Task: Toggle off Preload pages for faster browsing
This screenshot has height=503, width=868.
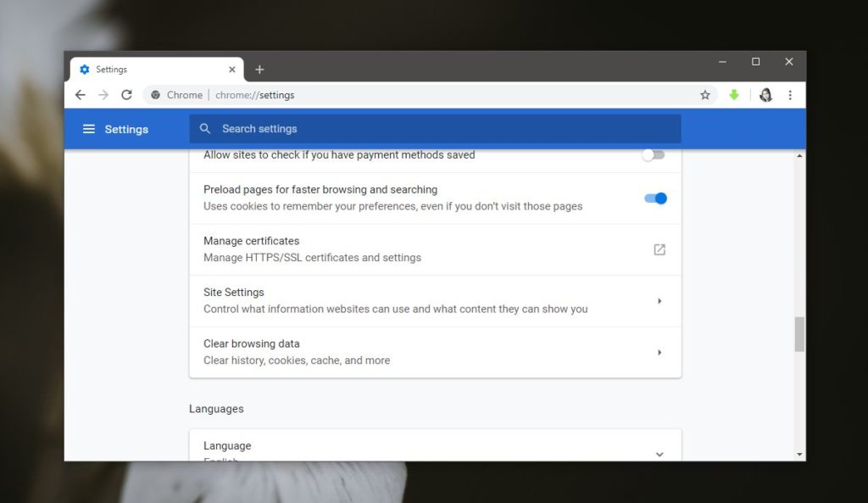Action: pyautogui.click(x=654, y=198)
